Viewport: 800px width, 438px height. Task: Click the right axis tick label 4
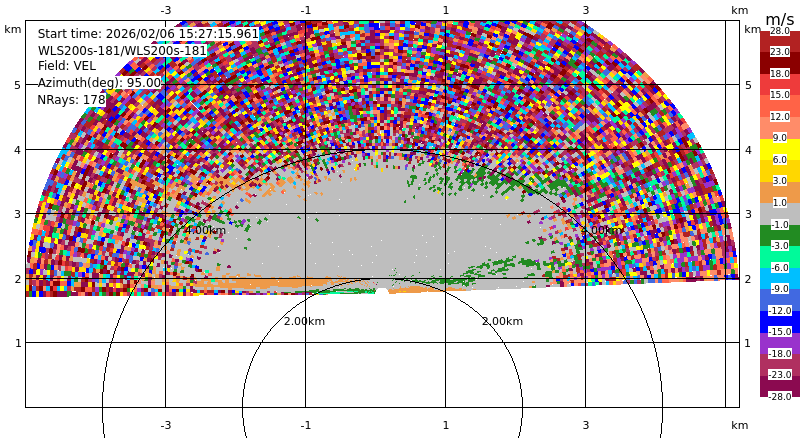[748, 150]
